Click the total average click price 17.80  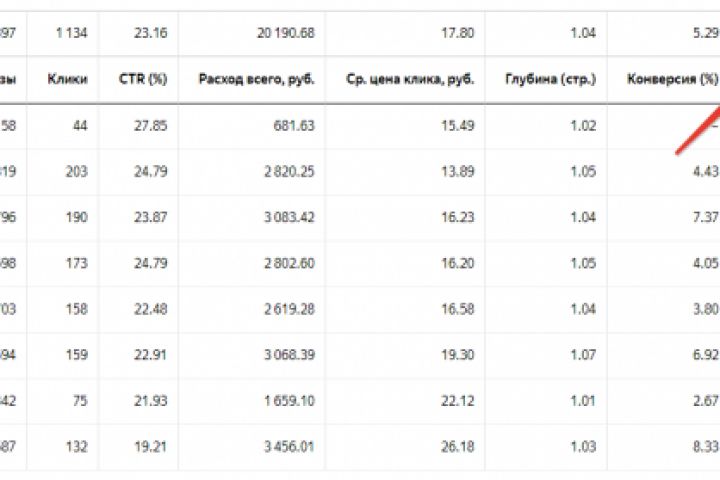point(458,33)
